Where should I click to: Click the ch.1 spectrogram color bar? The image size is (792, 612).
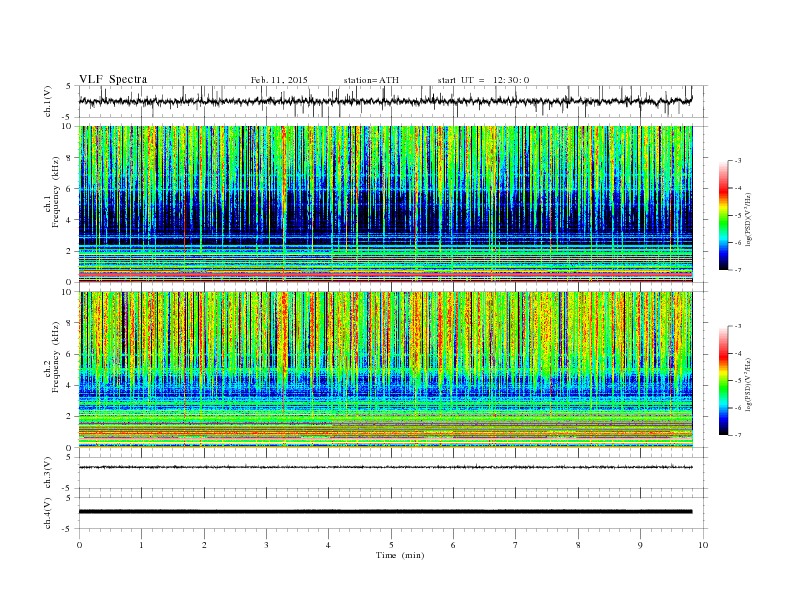723,215
